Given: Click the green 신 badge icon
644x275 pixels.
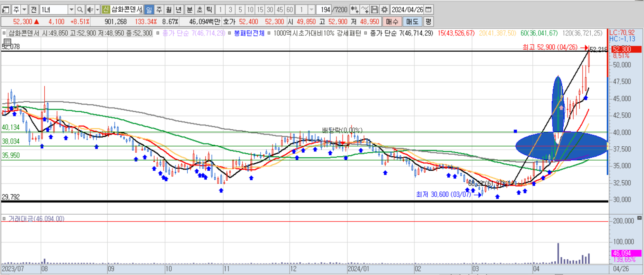Looking at the screenshot, I should click(106, 10).
